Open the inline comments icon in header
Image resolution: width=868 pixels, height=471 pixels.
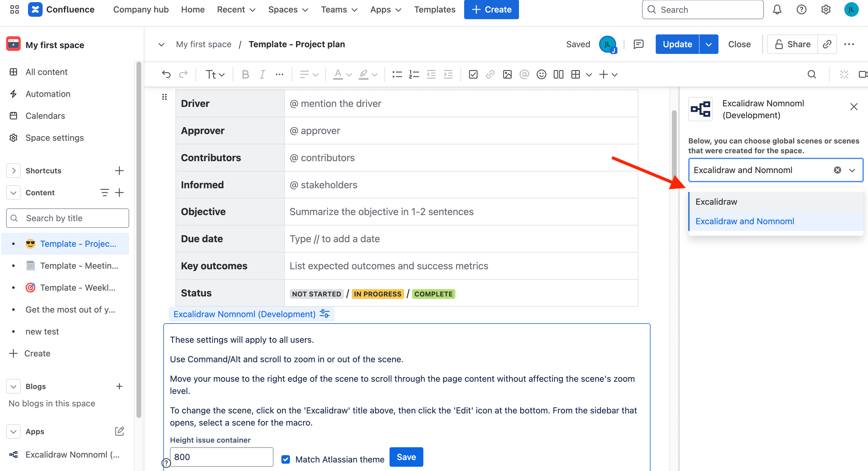[639, 44]
